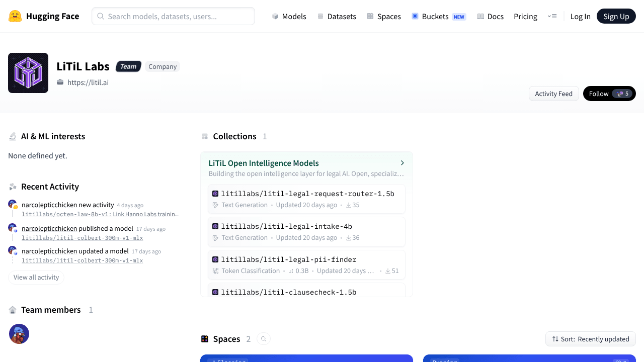Image resolution: width=644 pixels, height=362 pixels.
Task: Open the team member avatar profile
Action: 19,334
